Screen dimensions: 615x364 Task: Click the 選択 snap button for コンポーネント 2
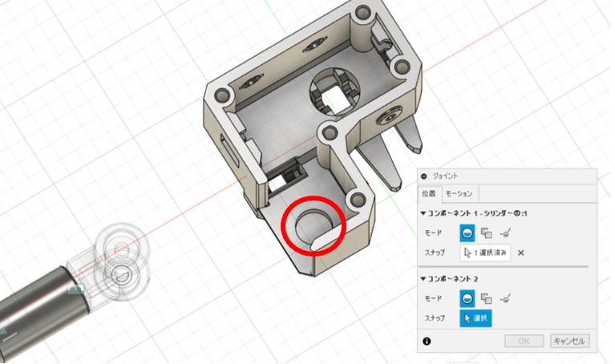point(475,318)
